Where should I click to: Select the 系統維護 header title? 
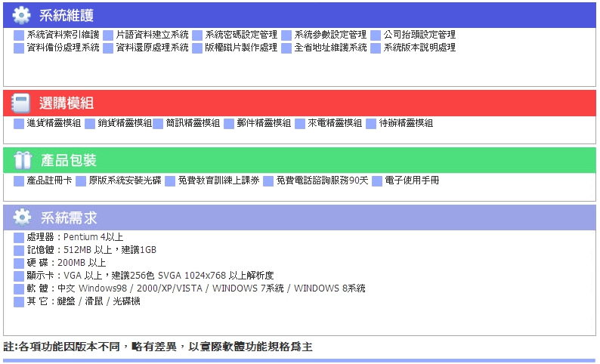[66, 15]
